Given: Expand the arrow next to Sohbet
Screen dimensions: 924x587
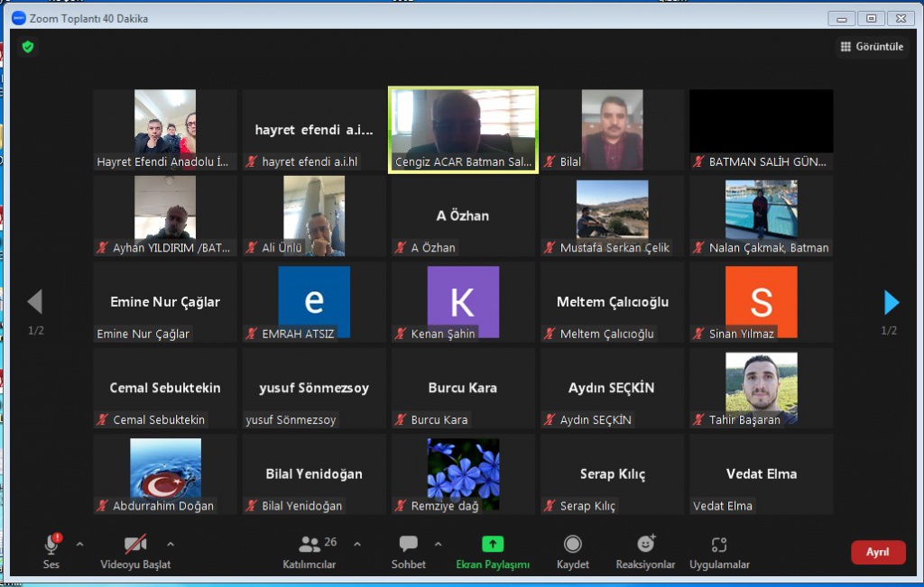Looking at the screenshot, I should tap(438, 544).
